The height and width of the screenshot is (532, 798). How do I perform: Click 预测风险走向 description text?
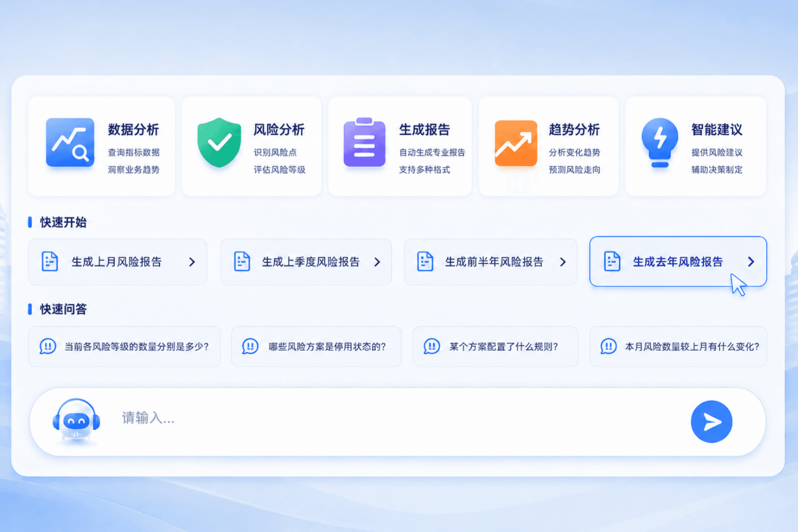575,169
